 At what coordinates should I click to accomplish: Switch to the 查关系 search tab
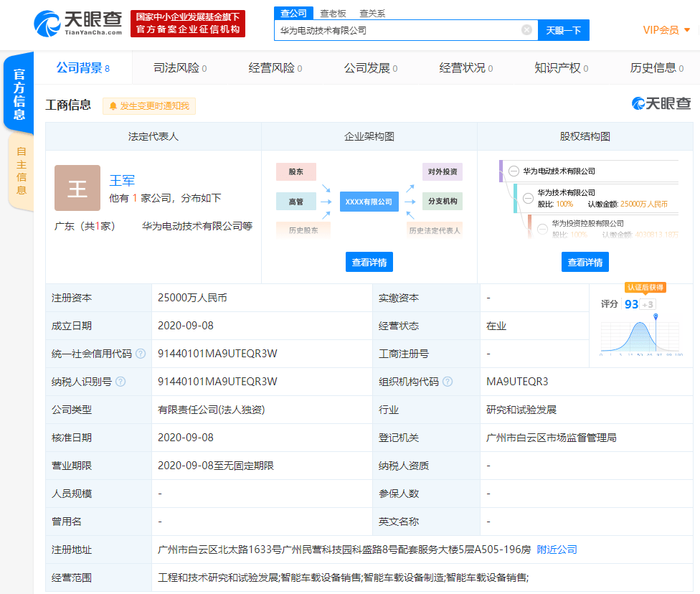pos(372,14)
